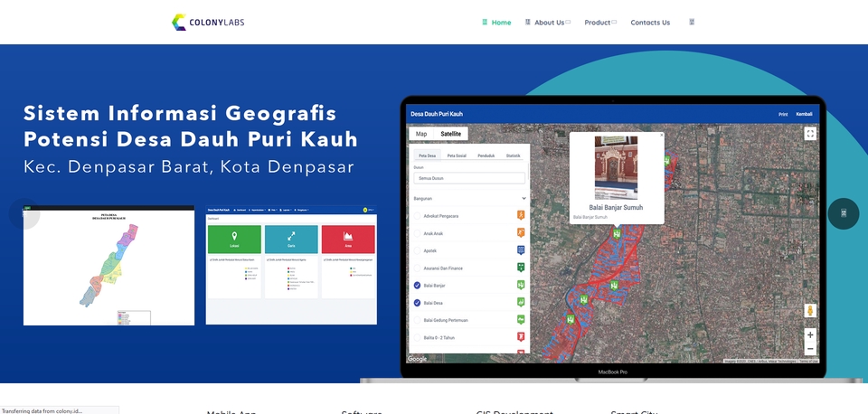The image size is (868, 414).
Task: Click the map marker below the popup
Action: click(616, 234)
